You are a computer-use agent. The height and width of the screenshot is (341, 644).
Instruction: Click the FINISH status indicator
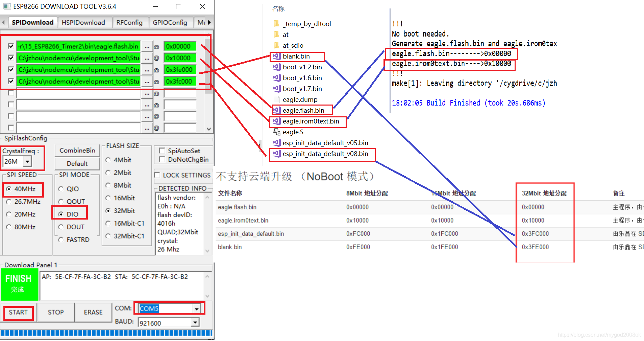coord(20,284)
